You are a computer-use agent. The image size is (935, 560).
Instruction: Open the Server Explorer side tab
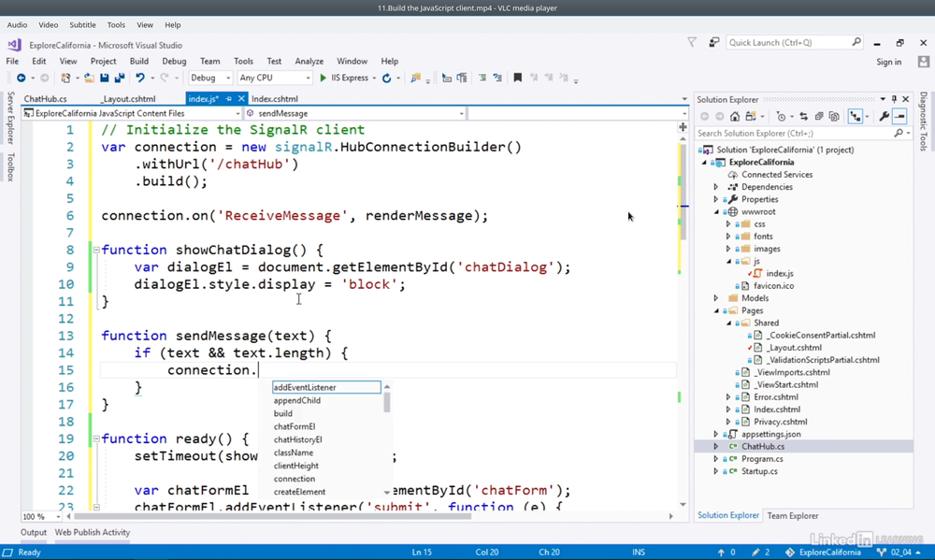10,118
